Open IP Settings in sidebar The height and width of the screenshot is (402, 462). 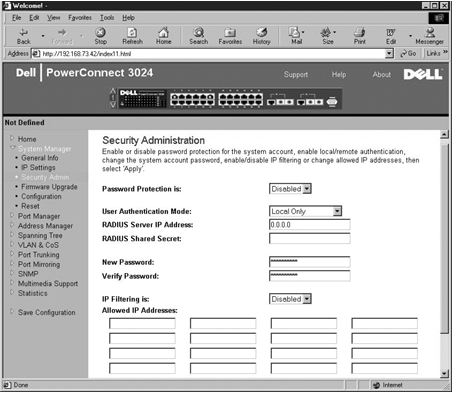[x=38, y=167]
